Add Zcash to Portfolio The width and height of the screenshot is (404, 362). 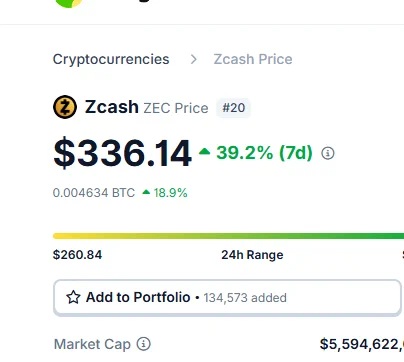pyautogui.click(x=227, y=297)
